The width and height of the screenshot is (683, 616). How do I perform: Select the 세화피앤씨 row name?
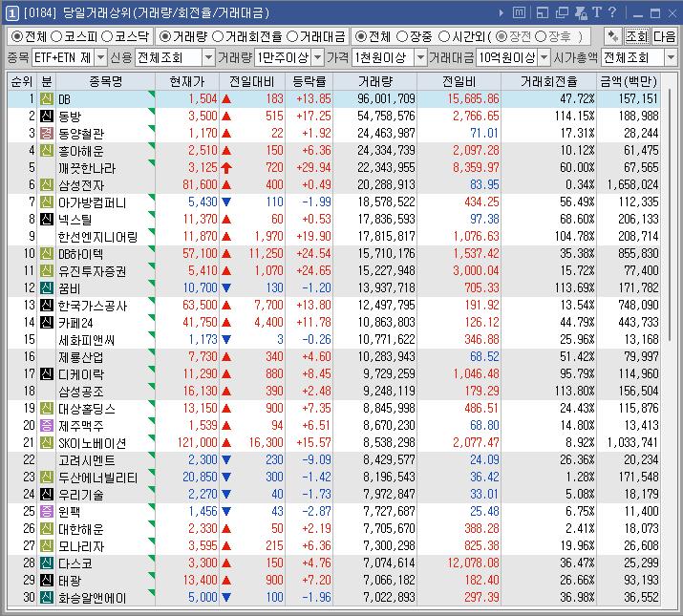click(x=86, y=340)
